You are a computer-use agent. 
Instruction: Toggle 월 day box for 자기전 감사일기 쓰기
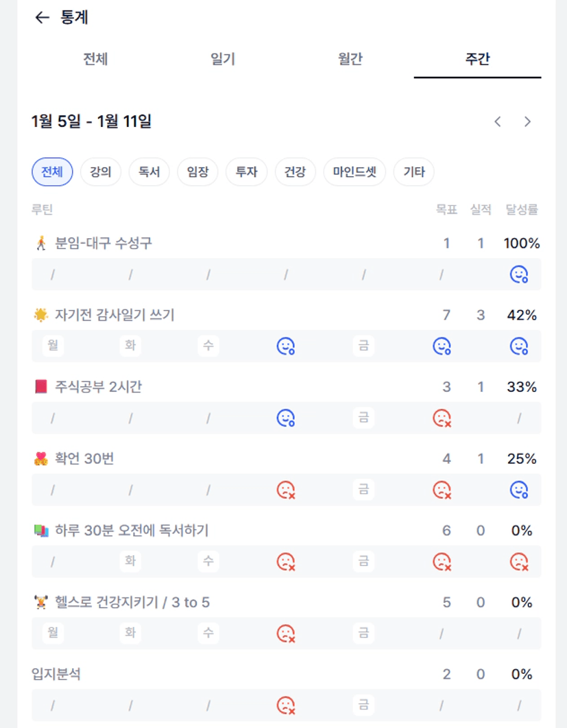click(53, 346)
